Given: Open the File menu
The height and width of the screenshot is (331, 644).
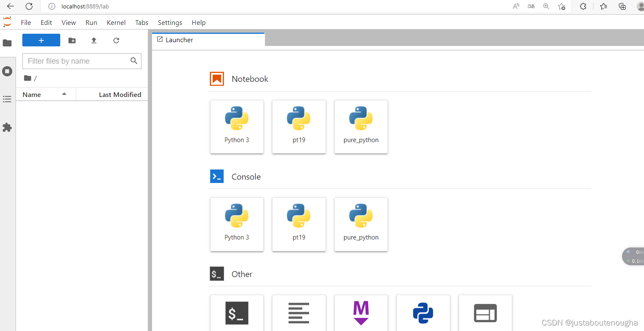Looking at the screenshot, I should (26, 23).
